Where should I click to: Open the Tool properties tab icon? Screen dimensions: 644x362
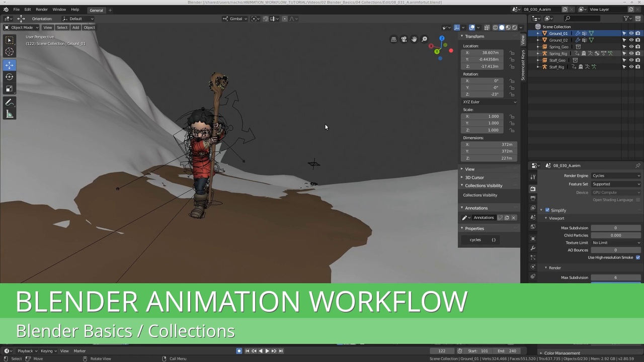click(x=533, y=177)
